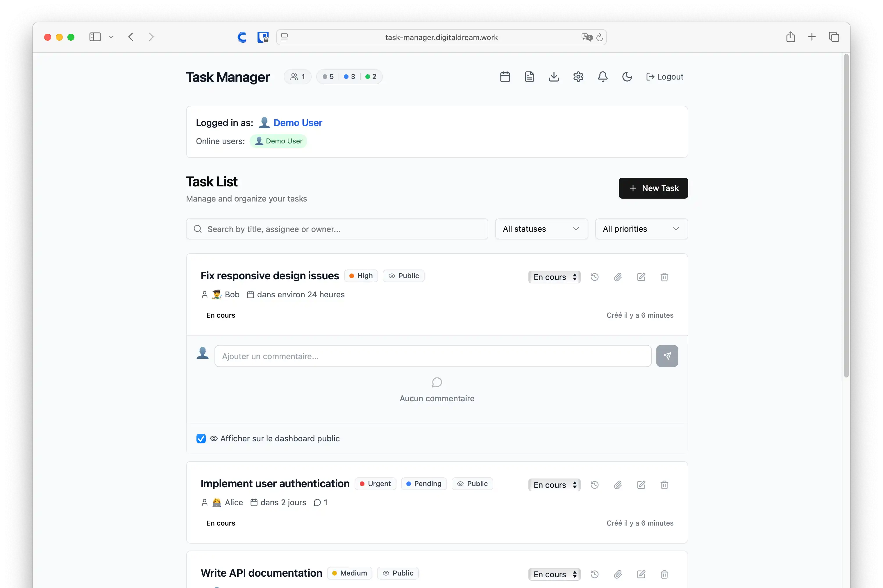Open the document report icon in the header
Viewport: 883px width, 588px height.
tap(529, 76)
